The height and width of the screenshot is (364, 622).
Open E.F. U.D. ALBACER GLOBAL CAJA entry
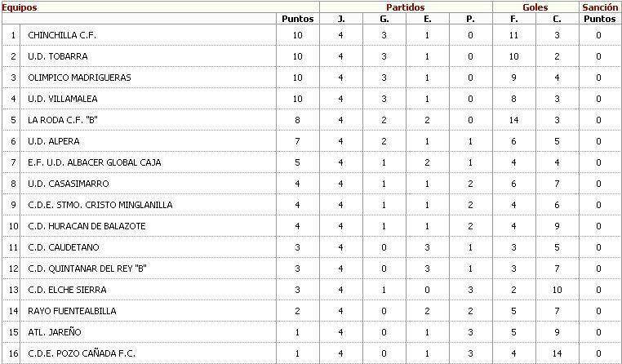95,162
